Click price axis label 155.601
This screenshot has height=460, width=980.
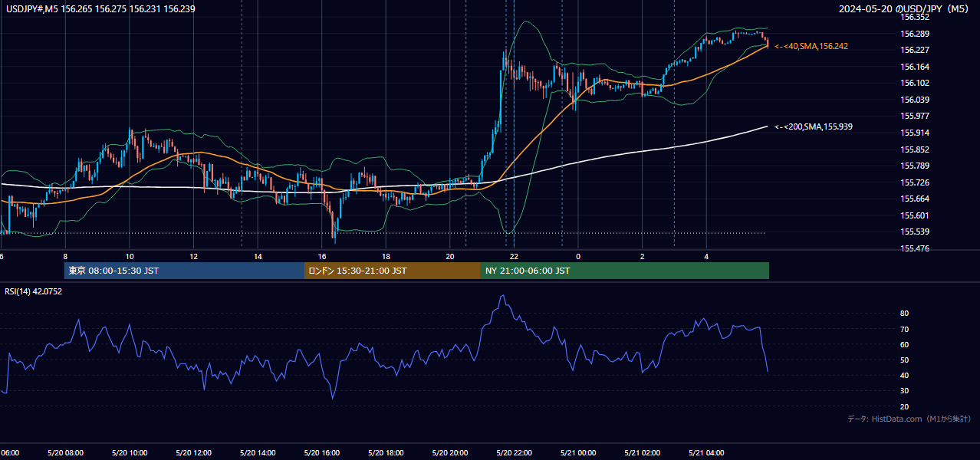point(915,215)
